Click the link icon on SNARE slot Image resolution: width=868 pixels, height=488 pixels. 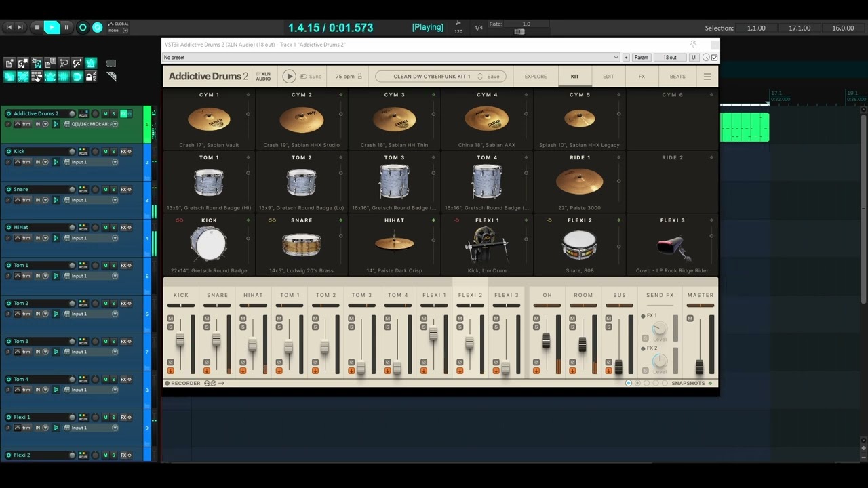[272, 220]
